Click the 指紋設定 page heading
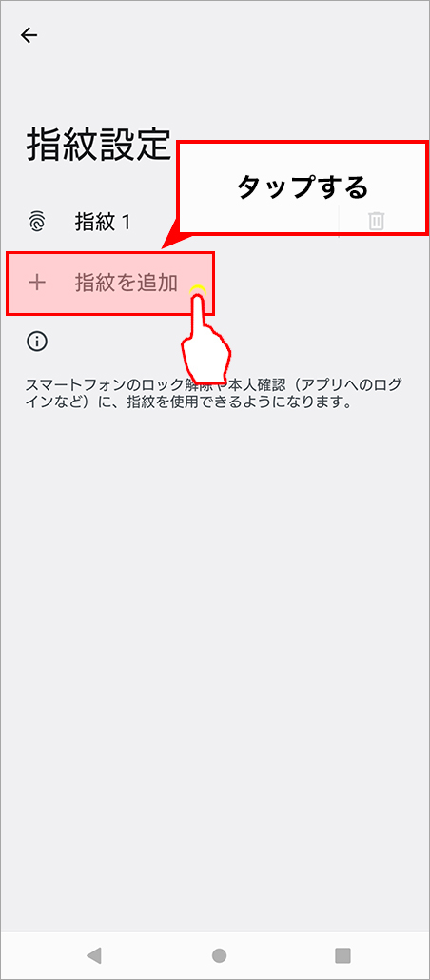The width and height of the screenshot is (430, 980). (98, 145)
